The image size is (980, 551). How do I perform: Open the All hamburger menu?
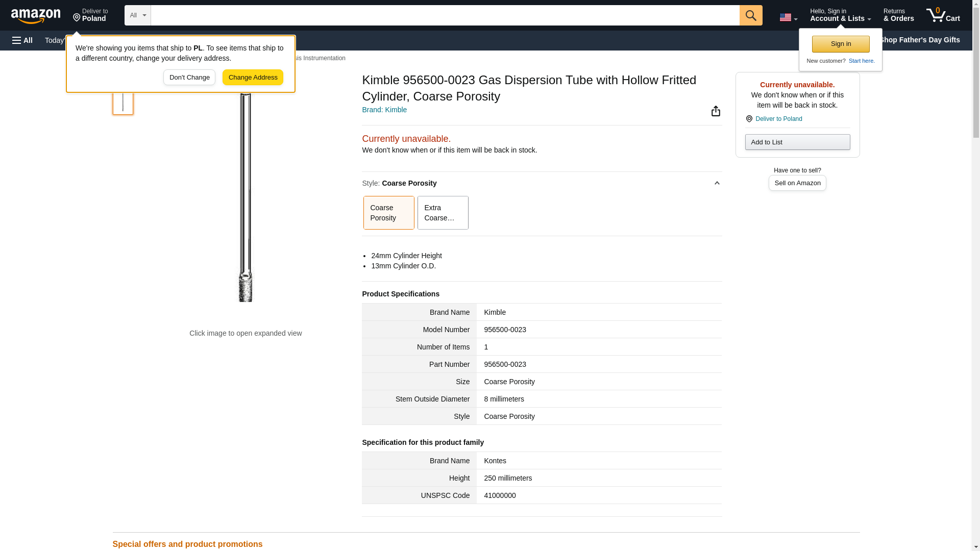point(22,40)
